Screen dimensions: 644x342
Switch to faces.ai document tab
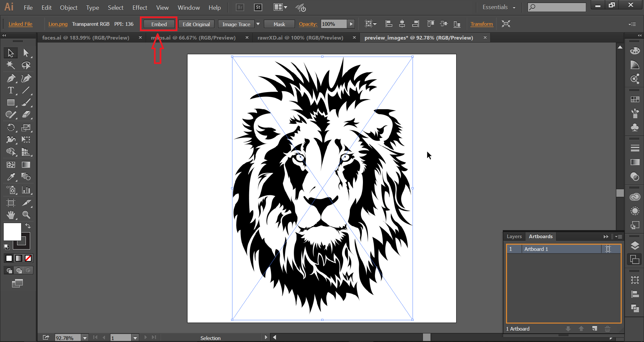click(x=86, y=38)
